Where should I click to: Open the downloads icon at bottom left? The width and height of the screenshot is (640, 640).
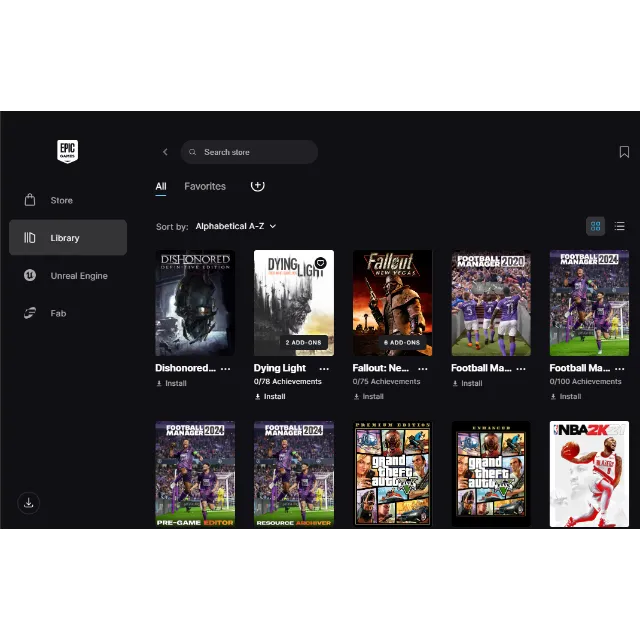tap(29, 503)
